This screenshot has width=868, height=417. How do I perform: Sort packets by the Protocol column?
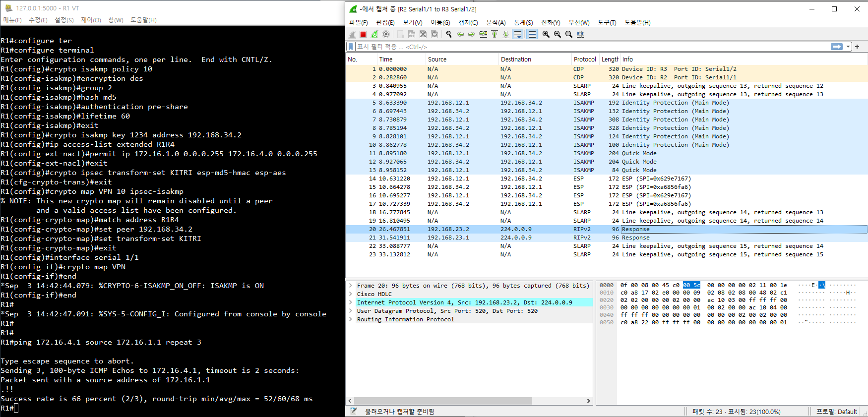coord(585,59)
